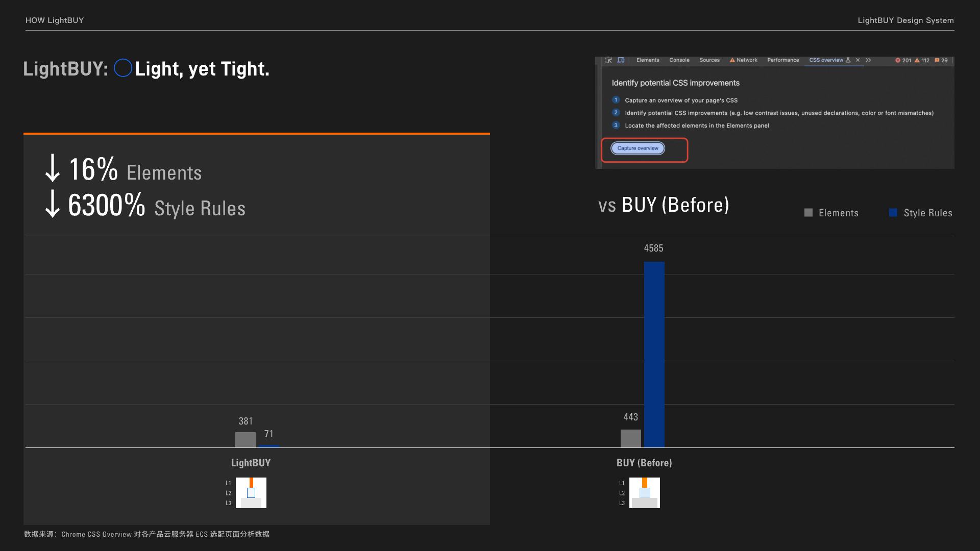Open the Performance tab
This screenshot has height=551, width=980.
tap(783, 60)
